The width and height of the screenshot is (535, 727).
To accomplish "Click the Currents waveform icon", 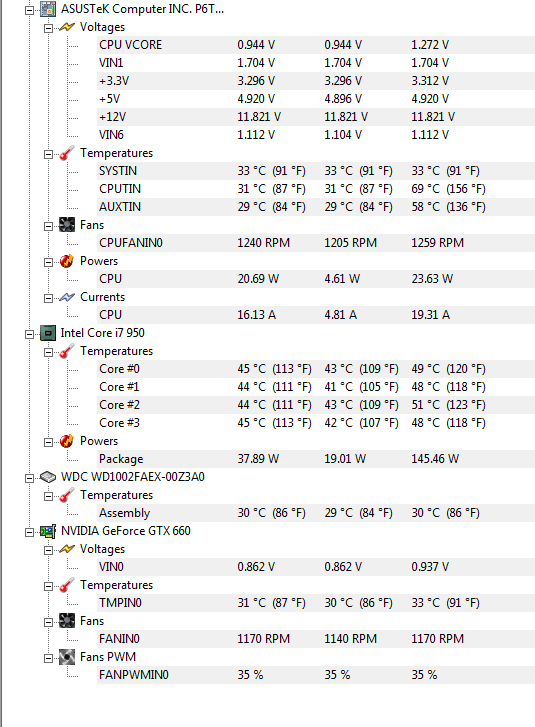I will (67, 297).
